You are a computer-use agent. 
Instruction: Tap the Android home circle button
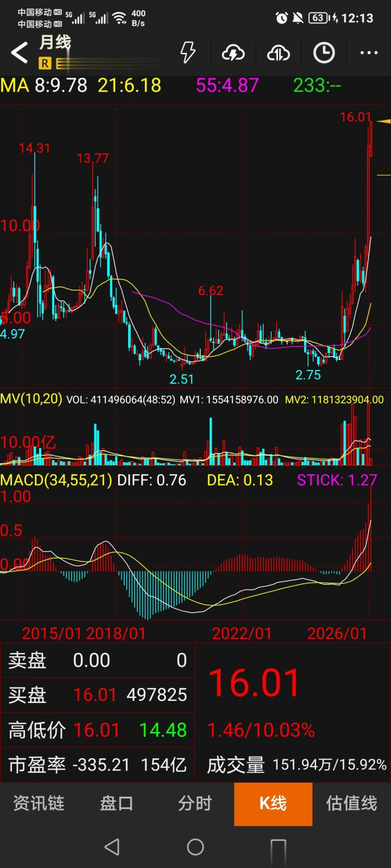point(195,847)
